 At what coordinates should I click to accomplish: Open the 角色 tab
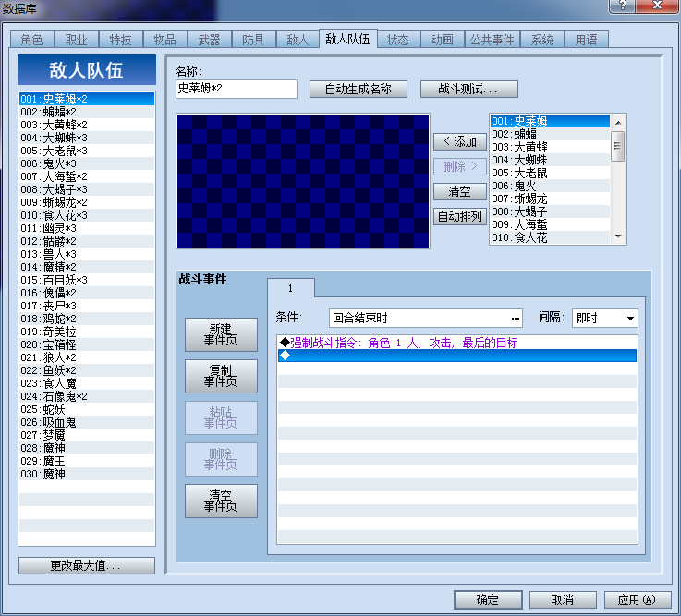click(x=31, y=40)
